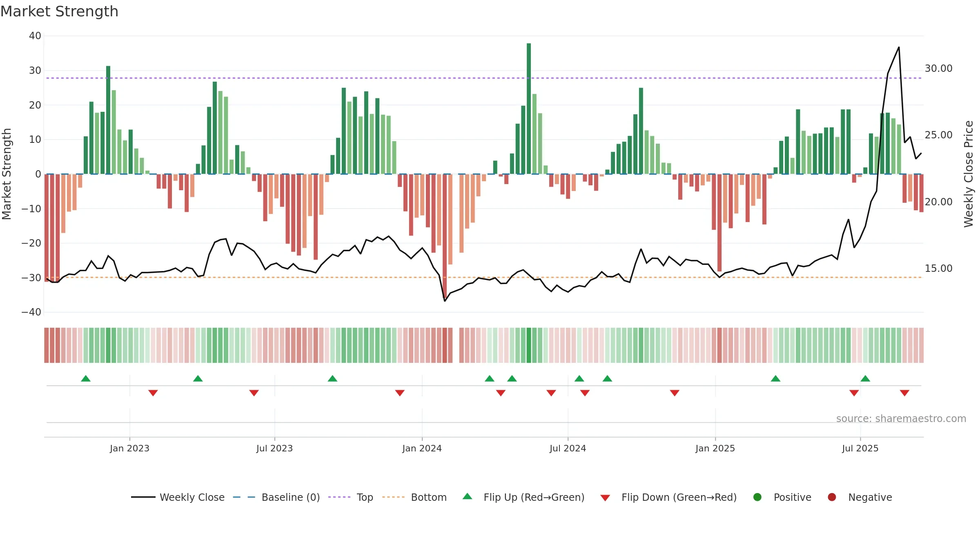The image size is (980, 551).
Task: Click the red Negative circle in the legend
Action: (x=832, y=497)
